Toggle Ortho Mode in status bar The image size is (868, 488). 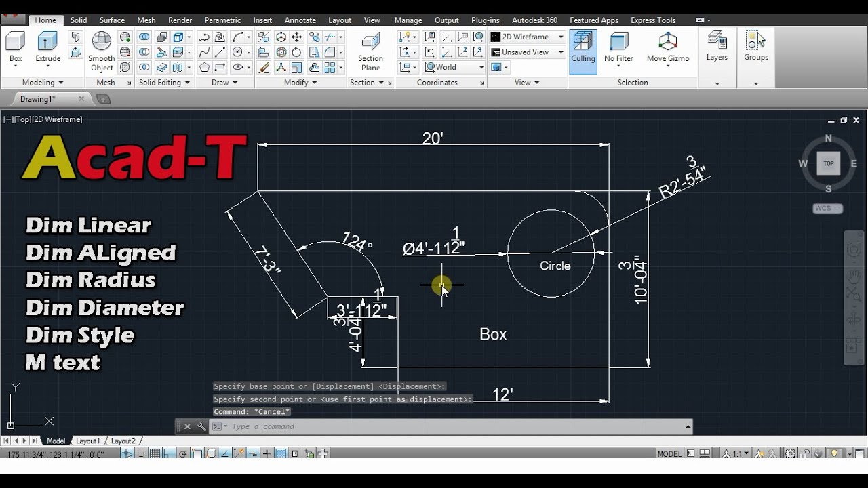[x=168, y=453]
